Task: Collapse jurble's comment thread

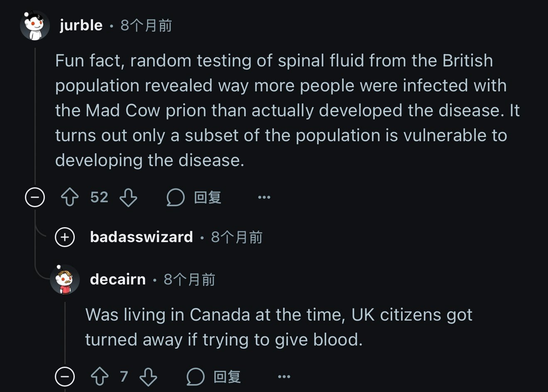Action: coord(35,197)
